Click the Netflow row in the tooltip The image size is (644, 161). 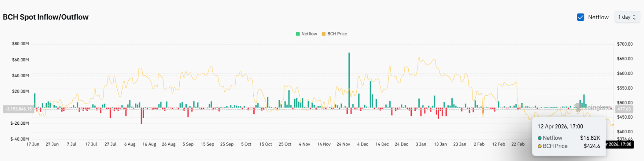click(x=569, y=138)
